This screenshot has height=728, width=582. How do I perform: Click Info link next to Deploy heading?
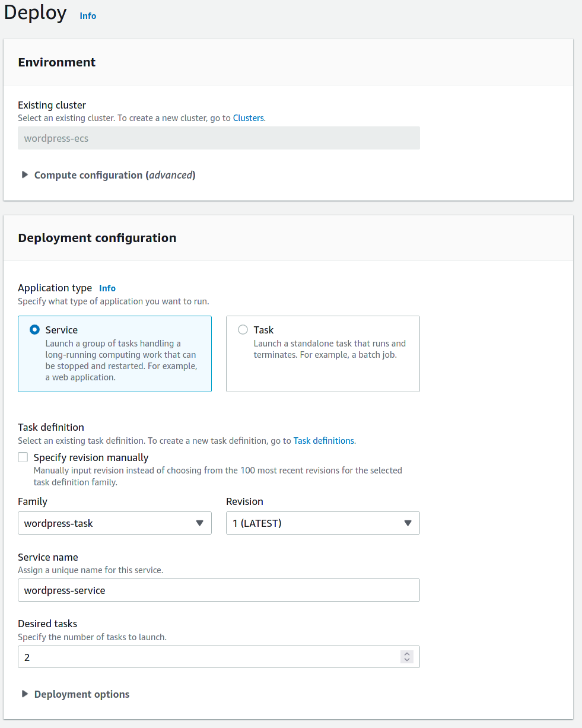tap(88, 16)
